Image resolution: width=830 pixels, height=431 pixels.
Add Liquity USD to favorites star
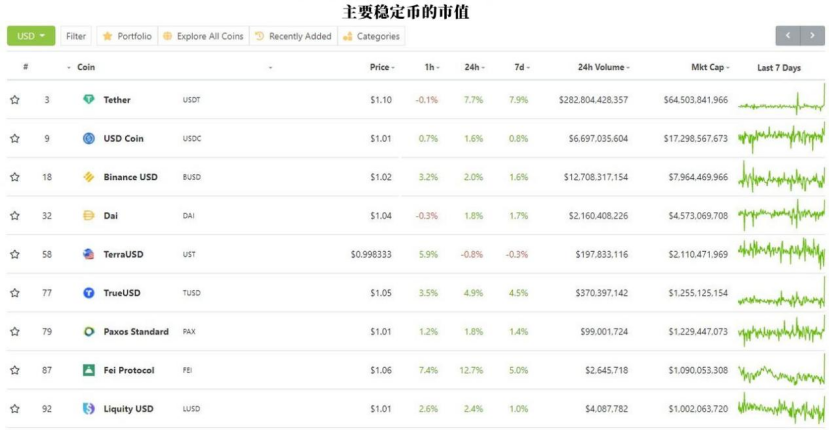[x=15, y=409]
